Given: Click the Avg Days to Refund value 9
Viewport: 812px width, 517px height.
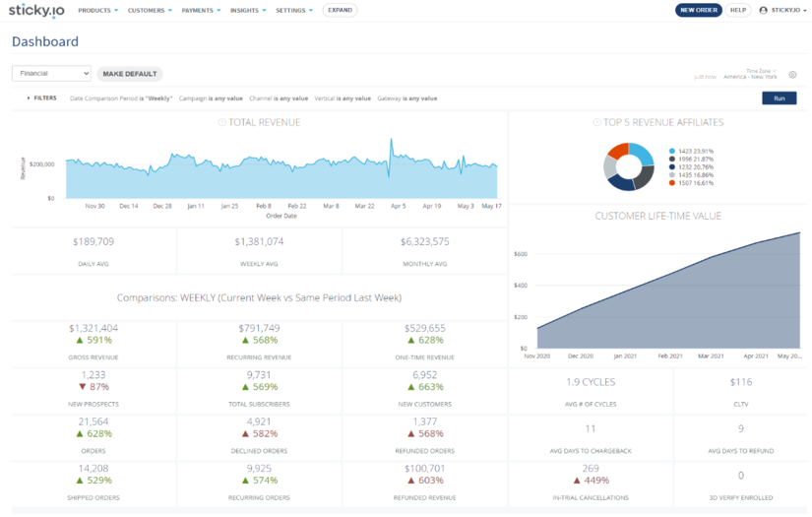Looking at the screenshot, I should pyautogui.click(x=740, y=429).
